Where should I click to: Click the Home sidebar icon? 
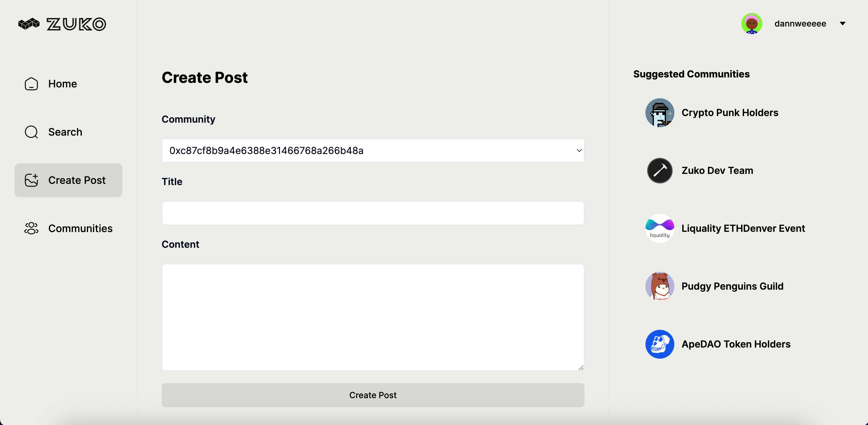point(31,84)
